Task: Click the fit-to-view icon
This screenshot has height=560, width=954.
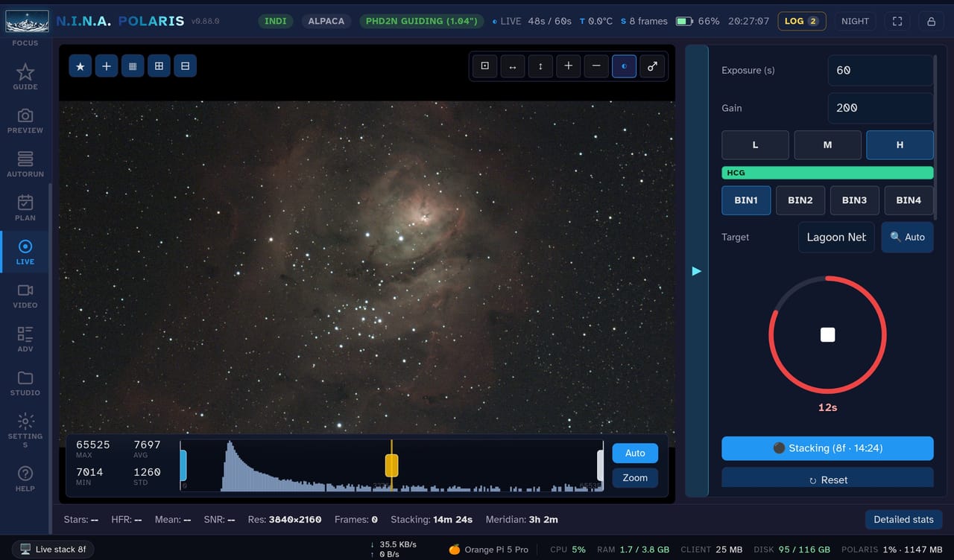Action: 485,66
